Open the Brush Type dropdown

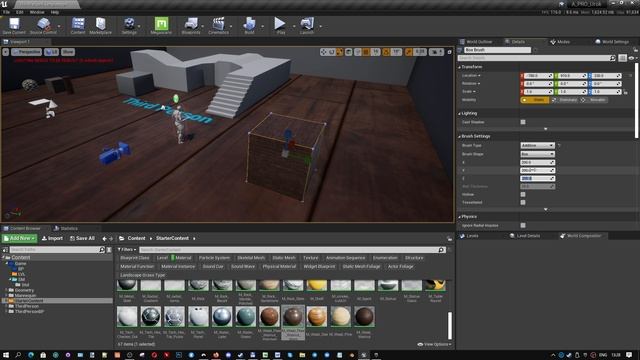pos(537,145)
